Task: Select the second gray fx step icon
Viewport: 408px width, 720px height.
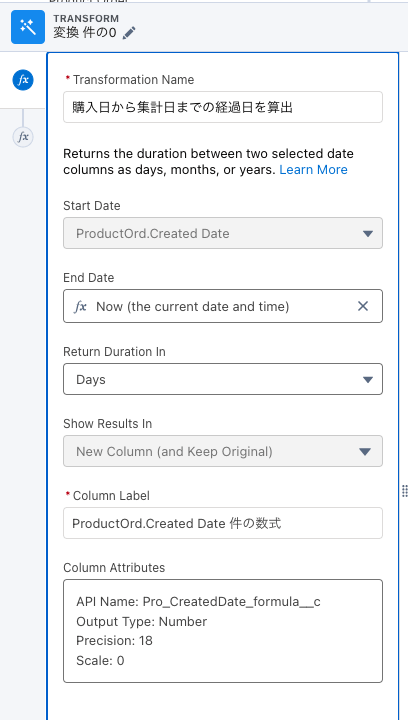Action: (23, 137)
